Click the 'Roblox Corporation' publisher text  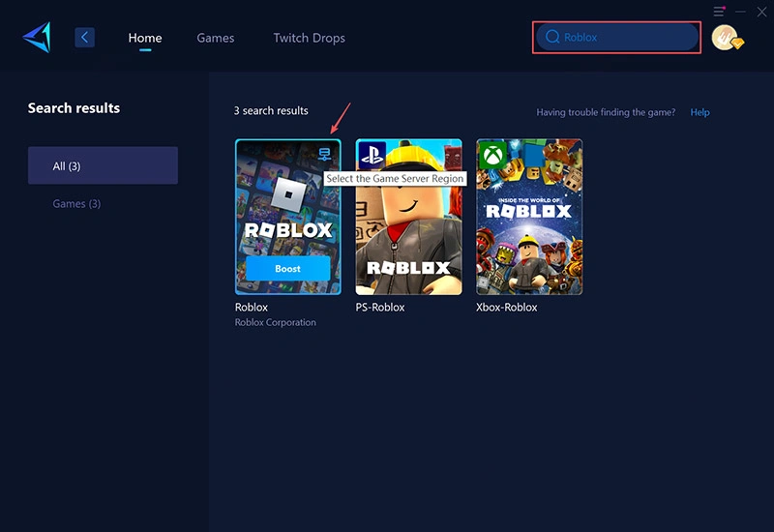pos(276,322)
